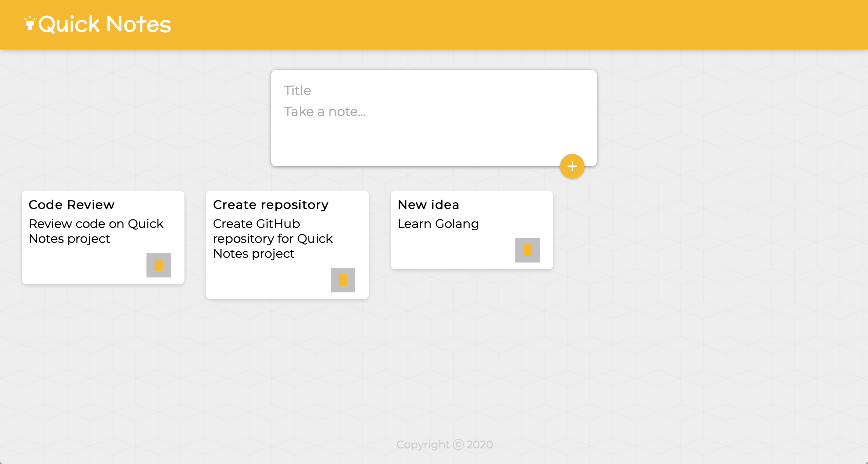The height and width of the screenshot is (464, 868).
Task: Click the Quick Notes app title
Action: coord(104,23)
